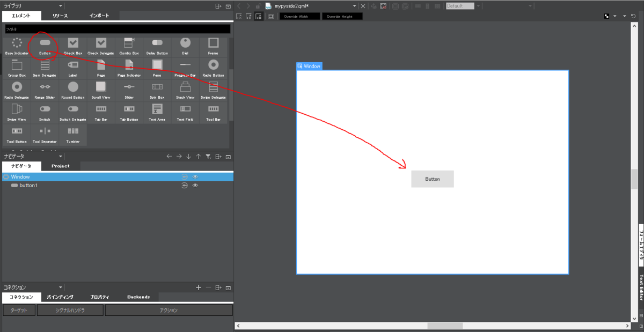
Task: Select the Tool Button element
Action: coord(17,135)
